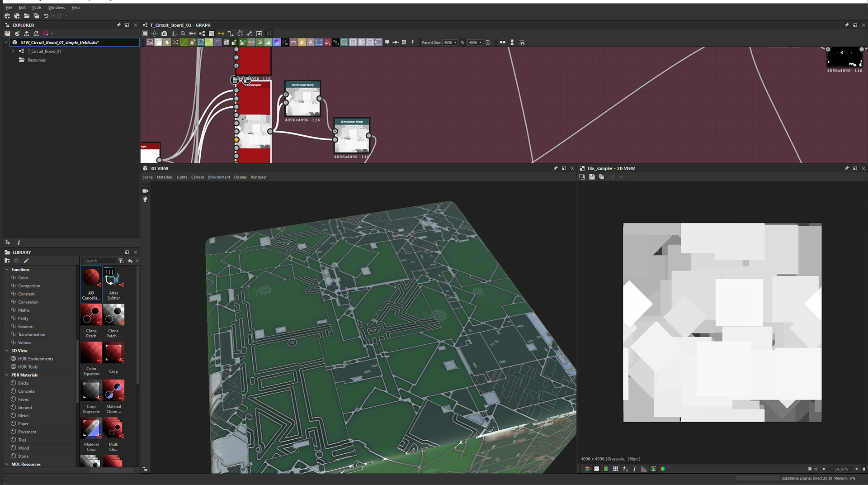This screenshot has height=485, width=868.
Task: Open histogram in 2D view bottom bar
Action: [x=644, y=469]
